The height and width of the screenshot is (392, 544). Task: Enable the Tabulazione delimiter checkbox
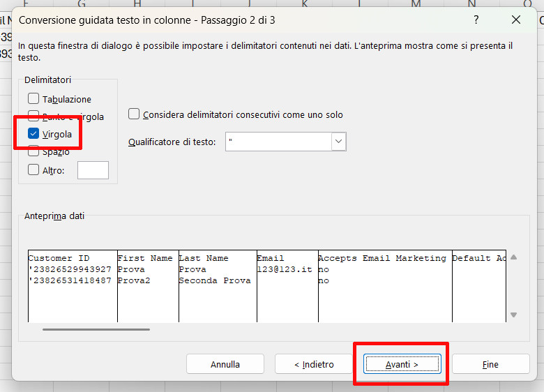(x=33, y=98)
